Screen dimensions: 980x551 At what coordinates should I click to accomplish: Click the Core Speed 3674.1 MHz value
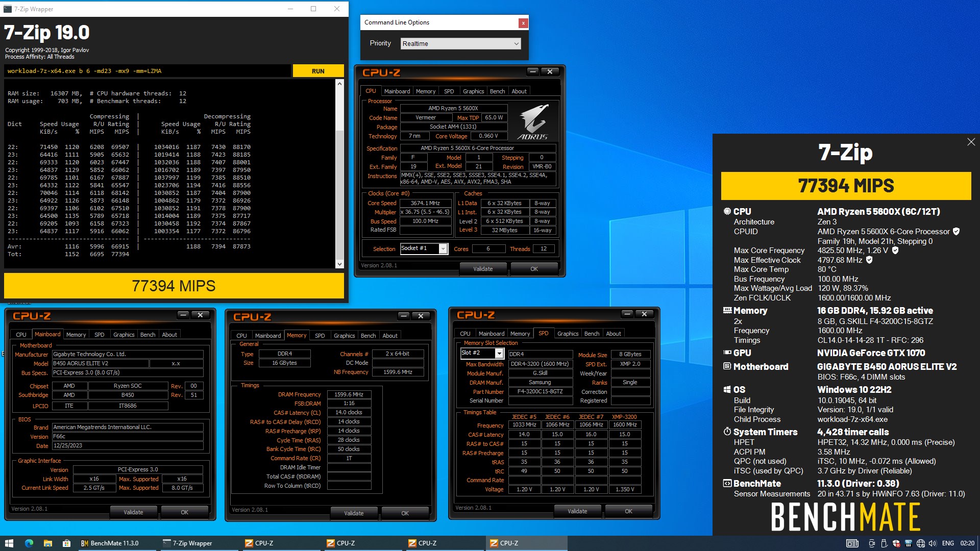point(425,203)
